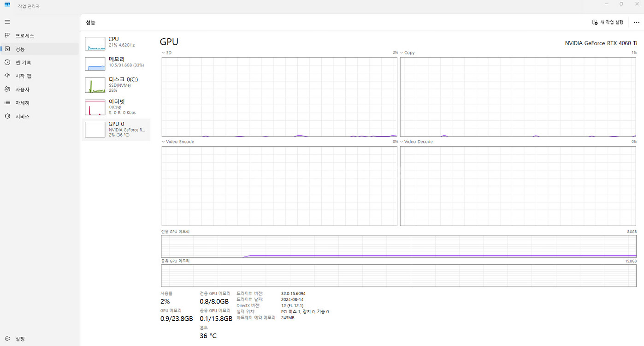Open the three-dot more options menu
644x346 pixels.
coord(637,22)
